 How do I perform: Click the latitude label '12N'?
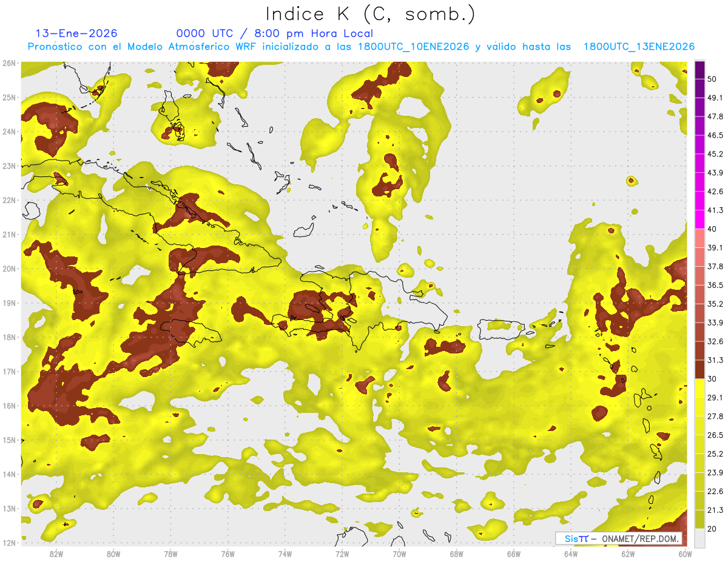pyautogui.click(x=9, y=543)
